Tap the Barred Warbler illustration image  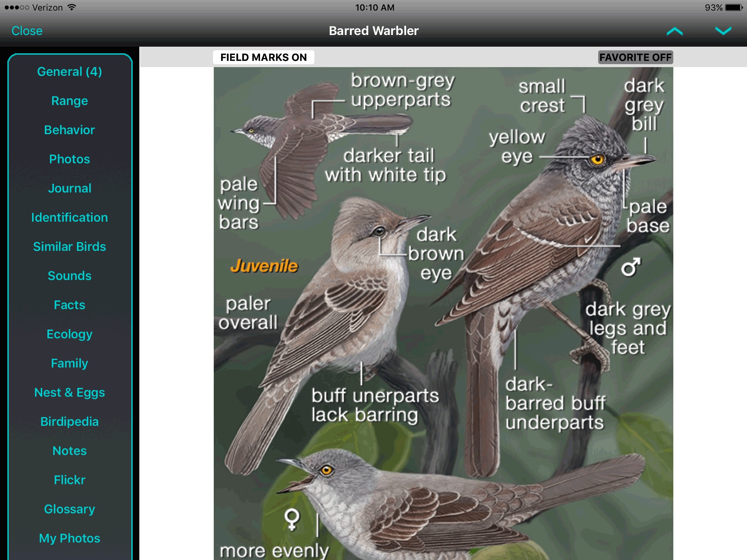443,314
